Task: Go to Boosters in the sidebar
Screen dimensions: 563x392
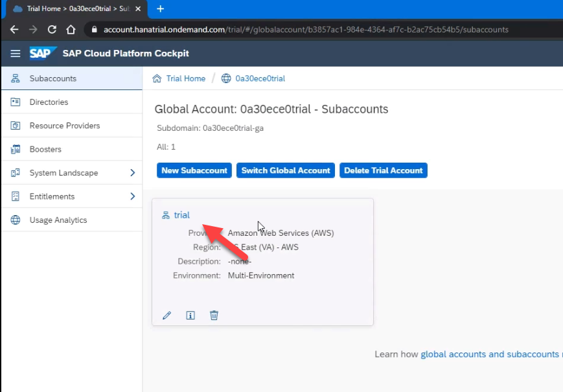Action: [72, 149]
